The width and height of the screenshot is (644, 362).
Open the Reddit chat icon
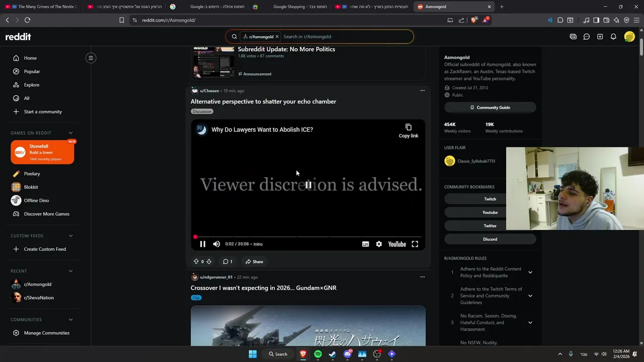pyautogui.click(x=587, y=37)
